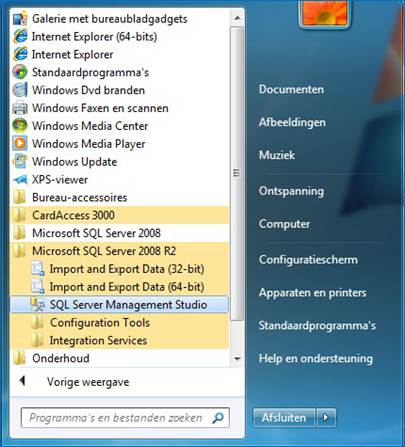Expand the CardAccess 3000 folder
This screenshot has height=447, width=405.
[120, 215]
